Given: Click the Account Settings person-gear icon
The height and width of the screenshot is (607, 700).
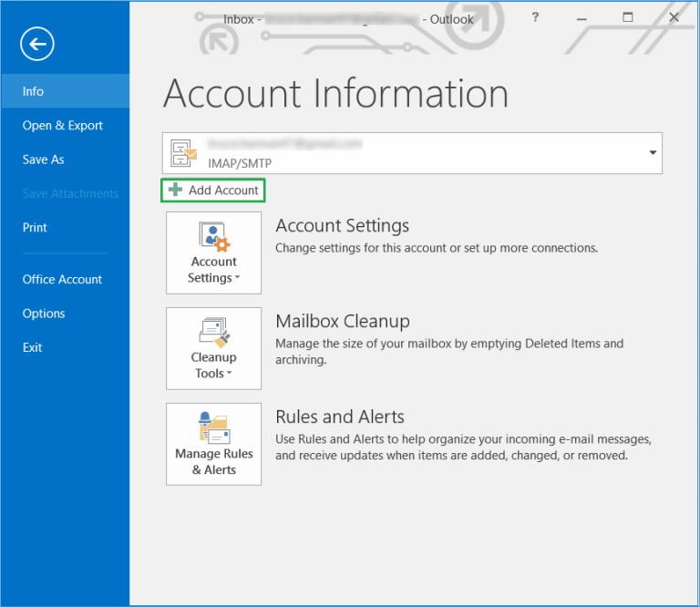Looking at the screenshot, I should click(214, 237).
